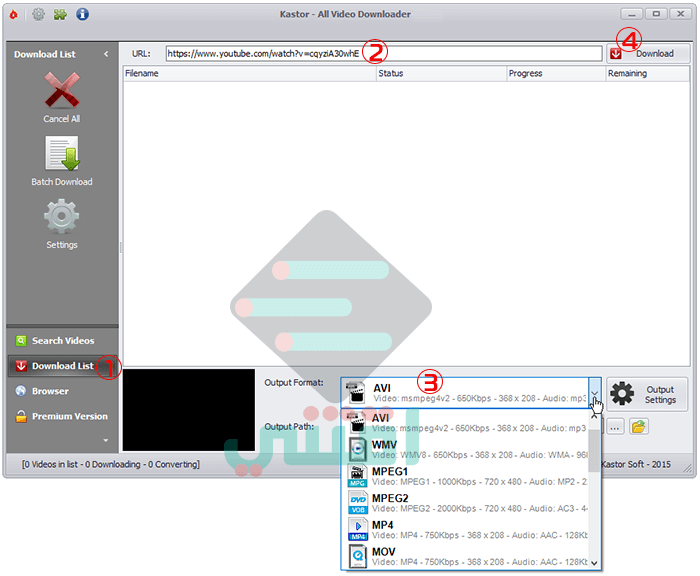Choose AVI msmpeg4v2 option from list
This screenshot has width=700, height=576.
coord(465,422)
